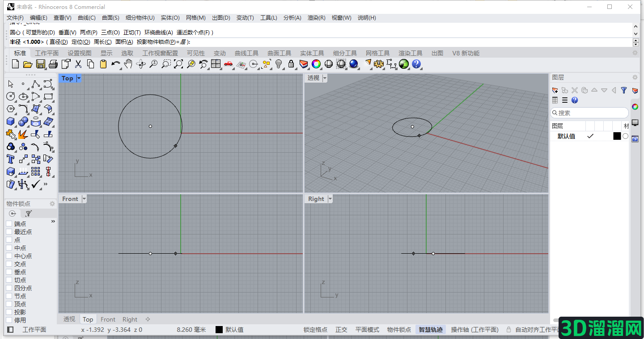This screenshot has width=644, height=339.
Task: Click the Print icon in the toolbar
Action: point(53,64)
